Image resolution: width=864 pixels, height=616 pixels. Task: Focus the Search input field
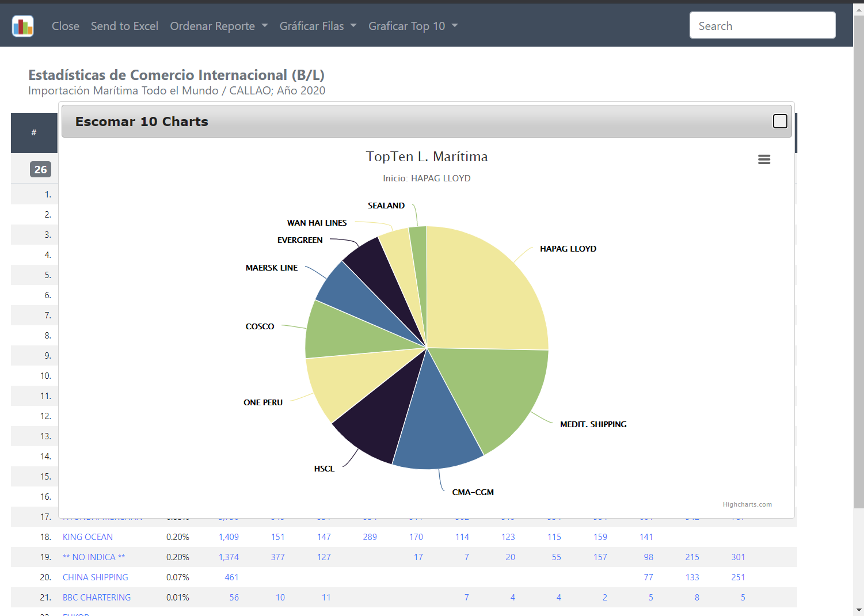[x=762, y=25]
